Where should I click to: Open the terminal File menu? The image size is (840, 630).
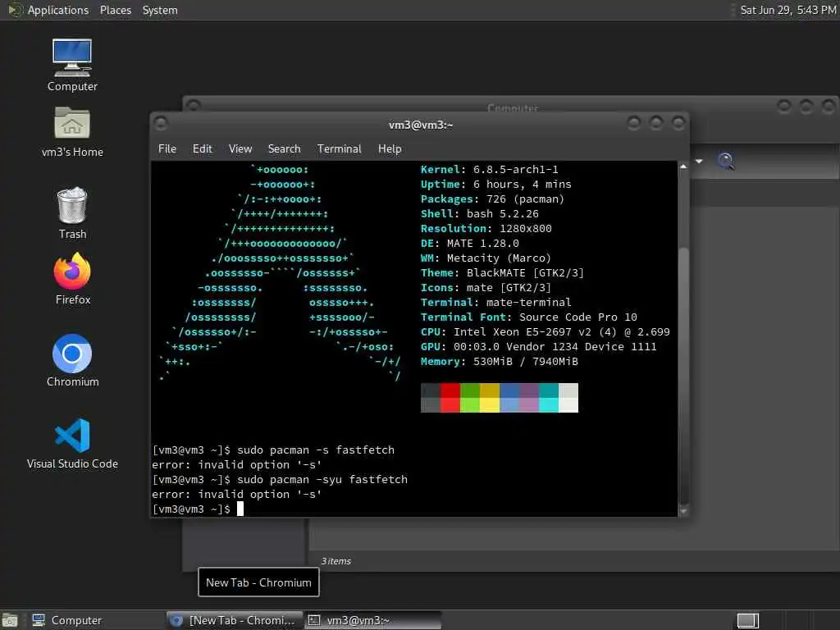[x=167, y=149]
